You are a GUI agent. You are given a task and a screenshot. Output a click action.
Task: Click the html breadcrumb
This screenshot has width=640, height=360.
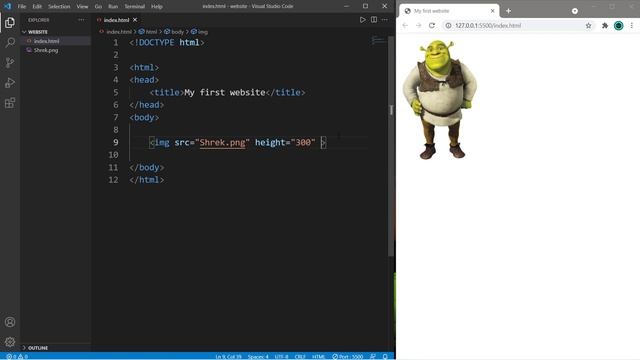point(151,31)
